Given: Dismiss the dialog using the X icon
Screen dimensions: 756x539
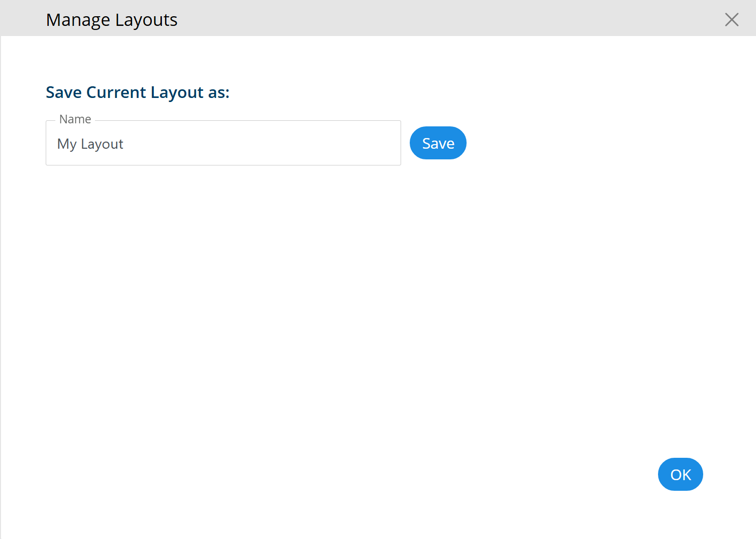Looking at the screenshot, I should click(x=732, y=19).
